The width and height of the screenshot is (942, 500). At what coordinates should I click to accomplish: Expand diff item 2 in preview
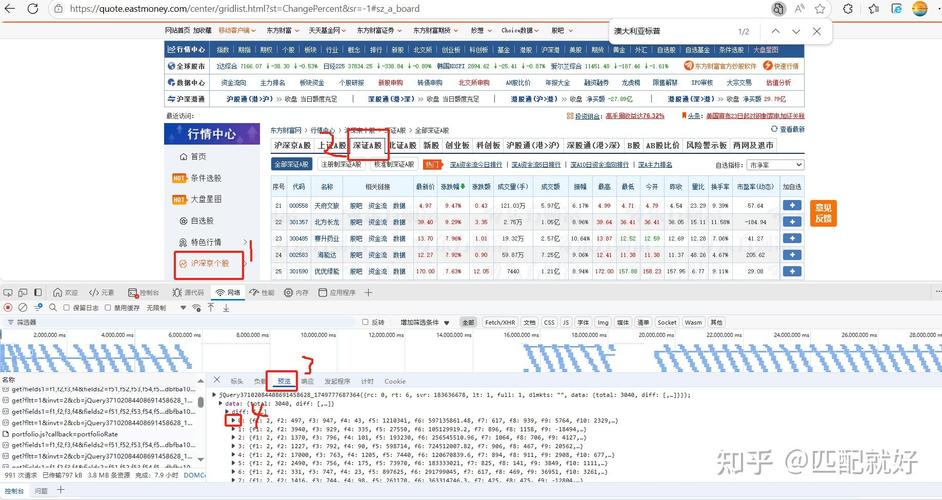(233, 438)
